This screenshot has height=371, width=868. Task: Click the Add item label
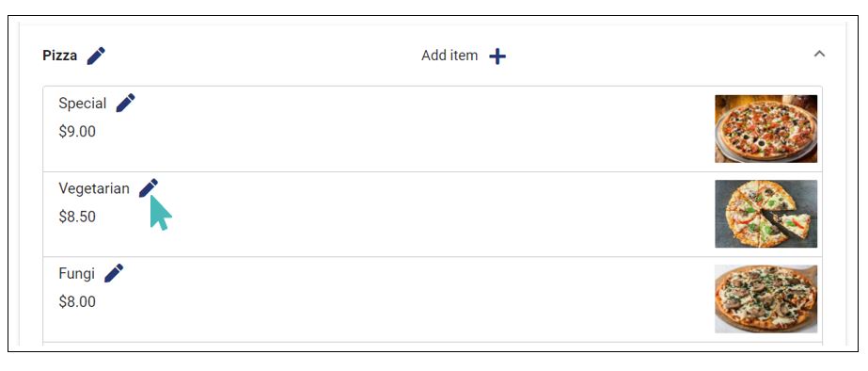point(450,56)
